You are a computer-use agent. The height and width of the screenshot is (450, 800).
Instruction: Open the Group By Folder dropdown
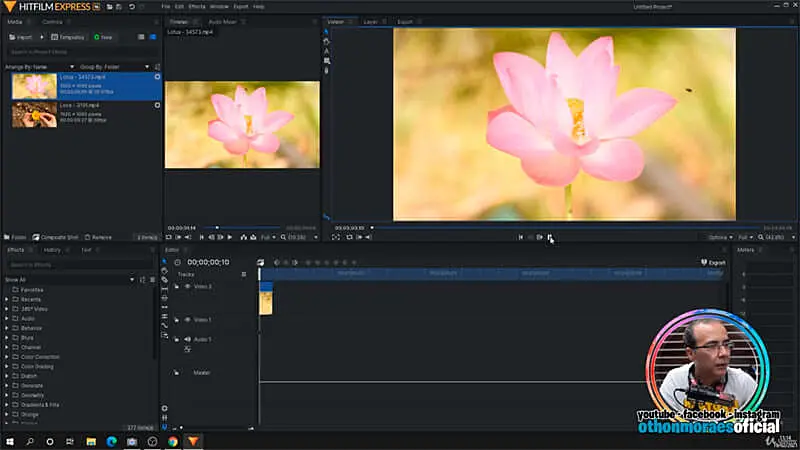tap(114, 67)
